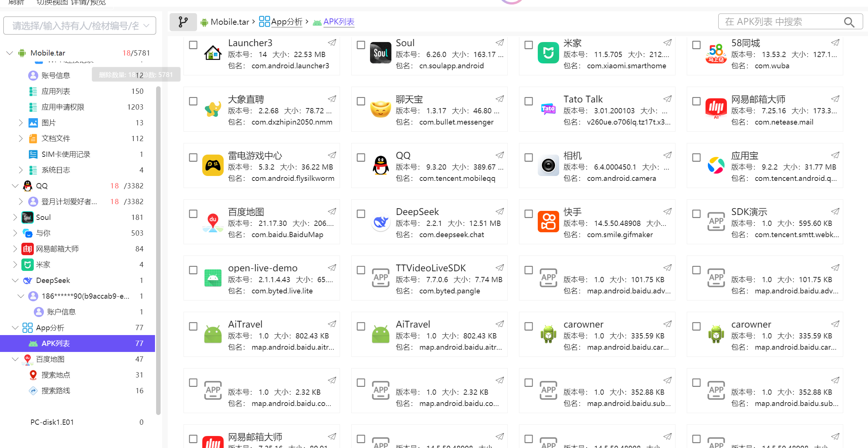Screen dimensions: 868x448
Task: Click 登月计划爱好者 account tree item
Action: pyautogui.click(x=69, y=201)
